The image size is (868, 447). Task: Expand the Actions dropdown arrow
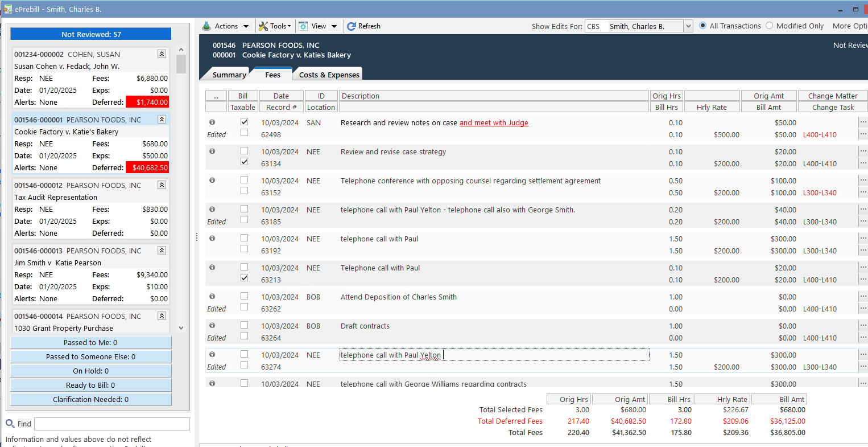[246, 26]
